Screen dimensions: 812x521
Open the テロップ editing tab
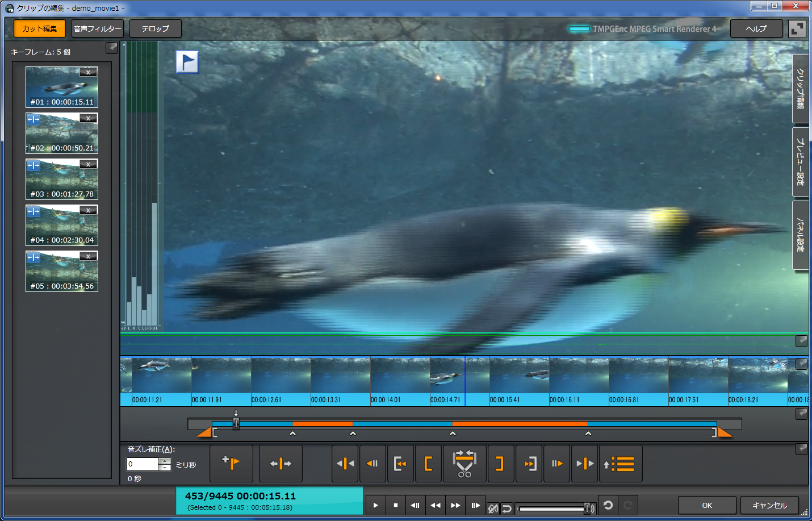click(x=155, y=28)
